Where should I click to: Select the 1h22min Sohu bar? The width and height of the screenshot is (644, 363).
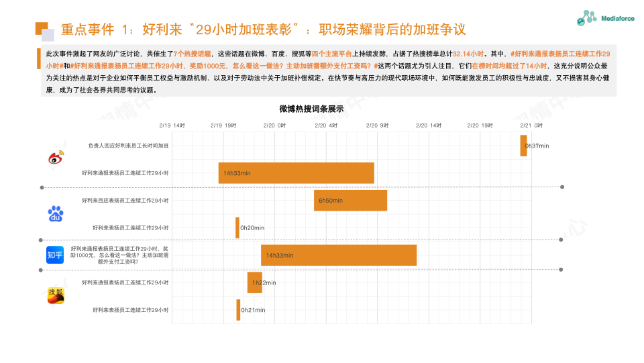coord(255,282)
